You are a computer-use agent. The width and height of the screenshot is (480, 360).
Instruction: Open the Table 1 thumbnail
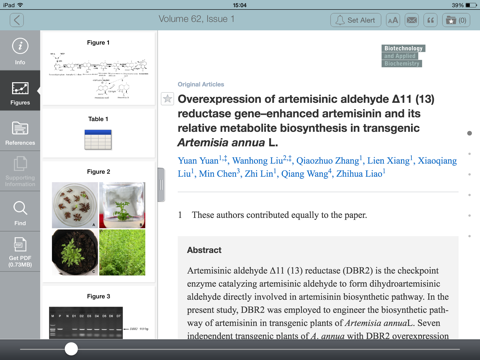click(x=98, y=133)
